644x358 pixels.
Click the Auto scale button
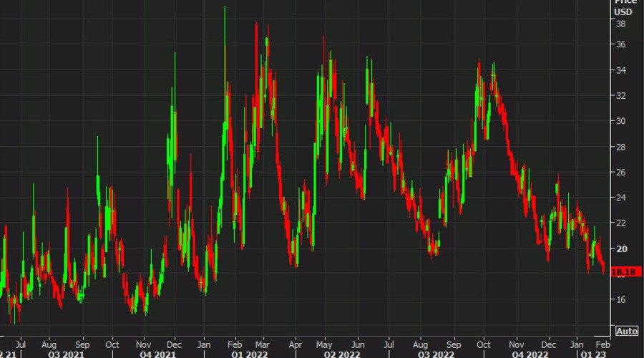(626, 332)
